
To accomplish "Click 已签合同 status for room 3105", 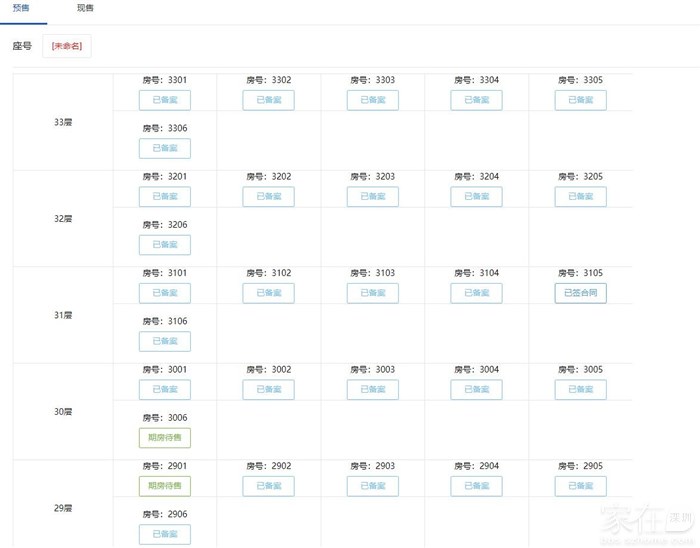I will 580,293.
